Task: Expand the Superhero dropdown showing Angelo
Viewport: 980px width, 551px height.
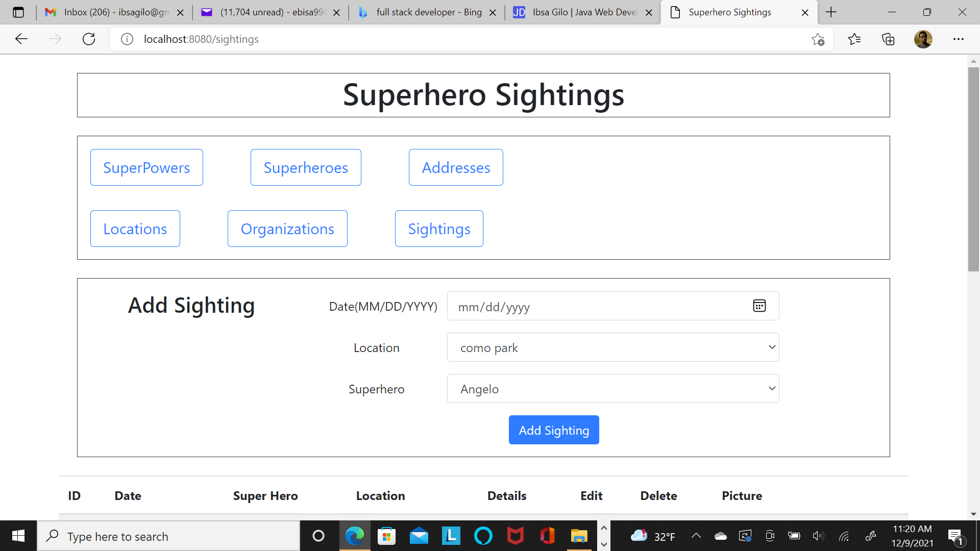Action: pyautogui.click(x=612, y=389)
